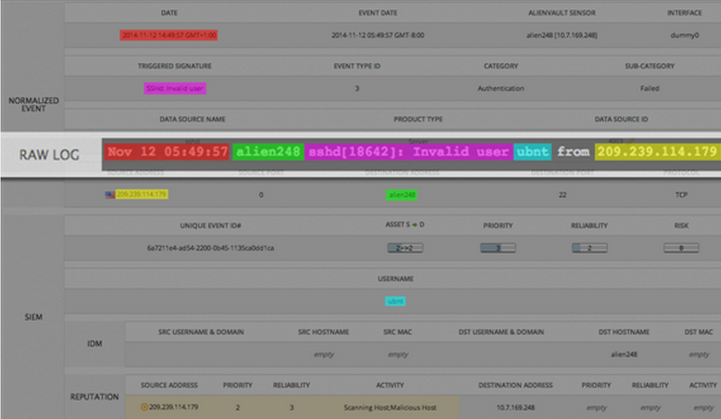Click reputation reliability value 3
The height and width of the screenshot is (419, 721).
[x=292, y=408]
